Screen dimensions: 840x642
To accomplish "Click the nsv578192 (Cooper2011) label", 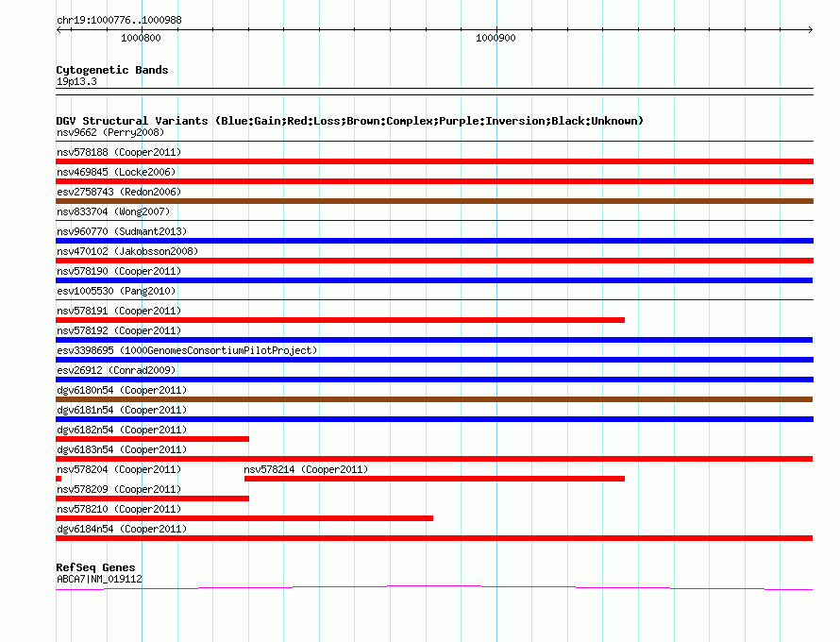I will tap(119, 330).
